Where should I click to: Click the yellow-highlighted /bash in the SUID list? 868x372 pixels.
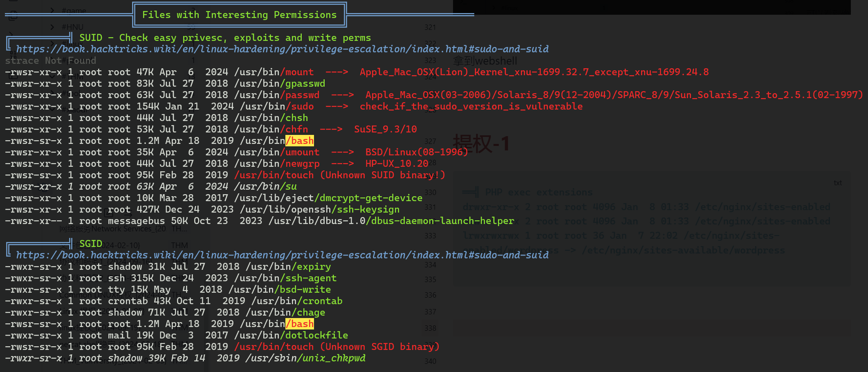pyautogui.click(x=300, y=141)
